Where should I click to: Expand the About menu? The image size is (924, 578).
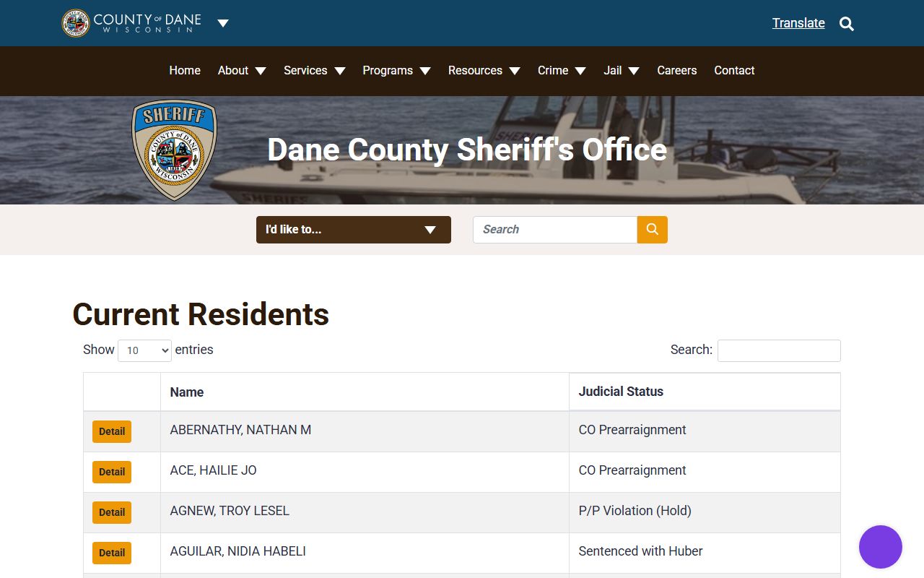tap(242, 70)
